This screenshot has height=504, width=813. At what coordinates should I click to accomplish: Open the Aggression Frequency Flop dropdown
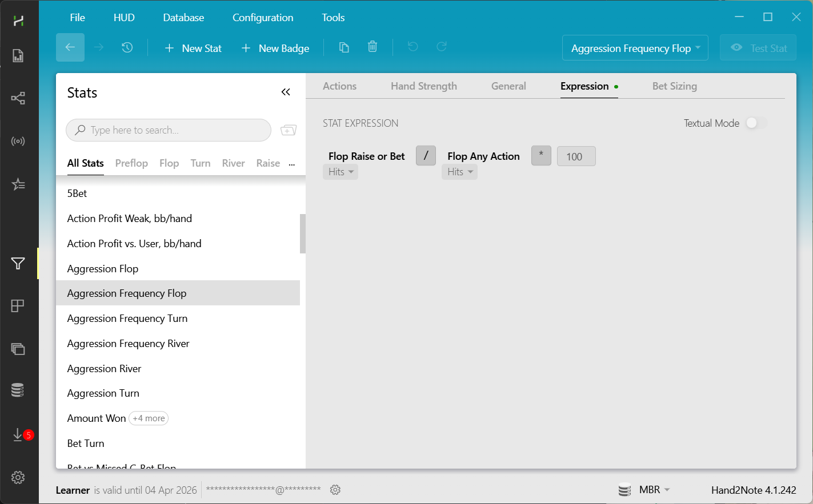[635, 48]
